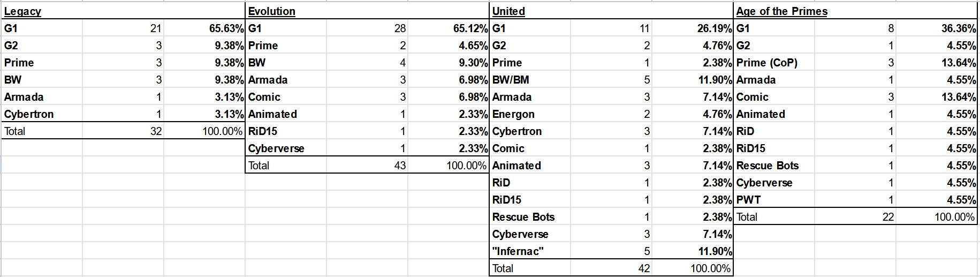Select the Legacy total count cell 32
980x277 pixels.
pos(156,131)
